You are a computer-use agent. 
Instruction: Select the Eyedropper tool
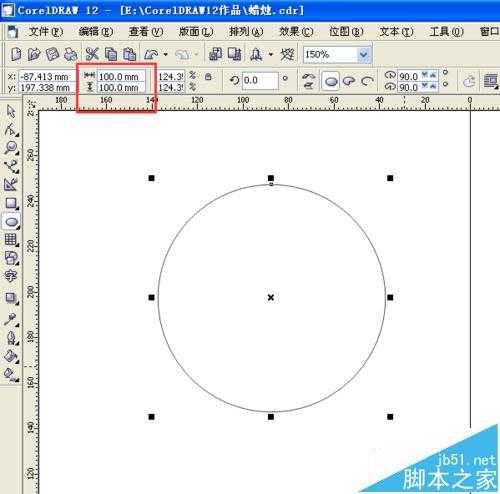tap(11, 320)
